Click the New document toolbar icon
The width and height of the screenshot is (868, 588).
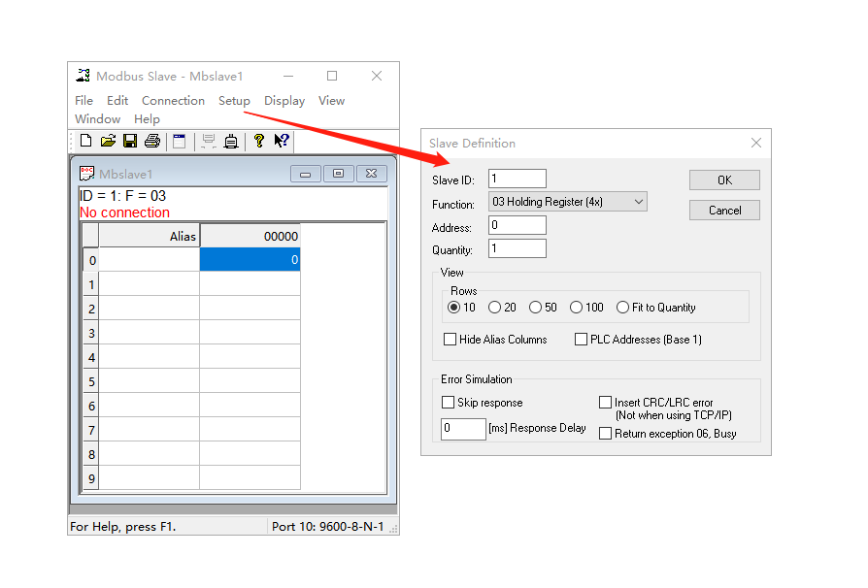tap(86, 141)
